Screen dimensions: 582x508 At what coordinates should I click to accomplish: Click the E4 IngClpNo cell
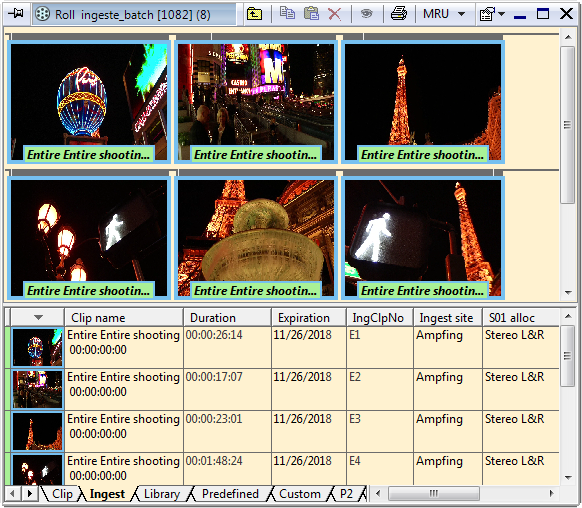pos(380,469)
